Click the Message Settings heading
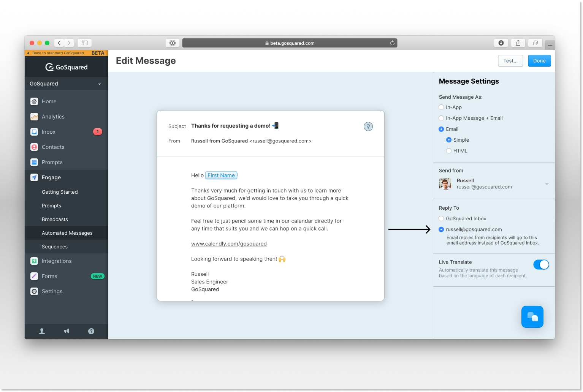Viewport: 583px width, 392px height. click(469, 81)
